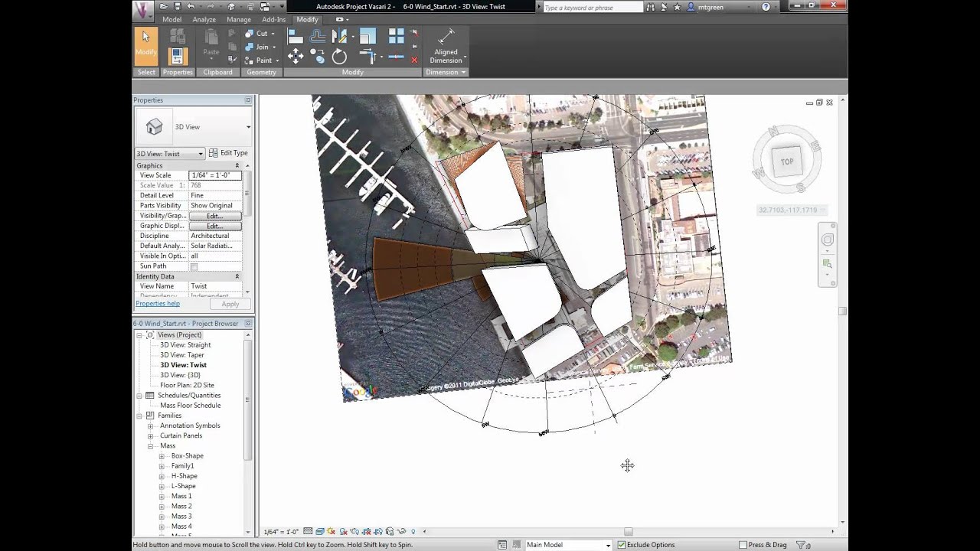This screenshot has width=980, height=551.
Task: Select the Copy tool in Modify panel
Action: tap(318, 57)
